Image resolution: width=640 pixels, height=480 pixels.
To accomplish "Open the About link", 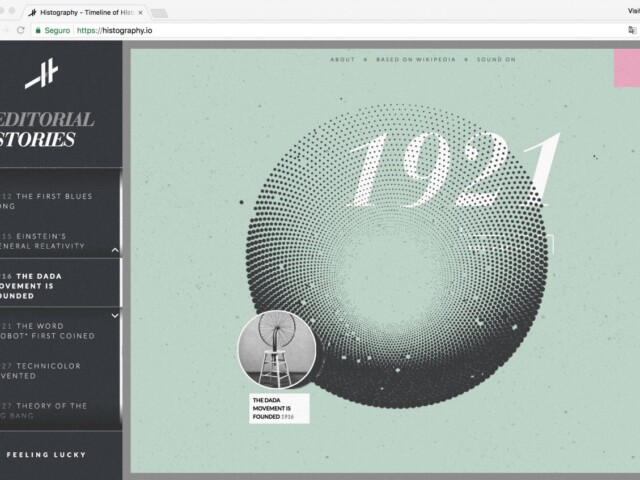I will (x=342, y=60).
